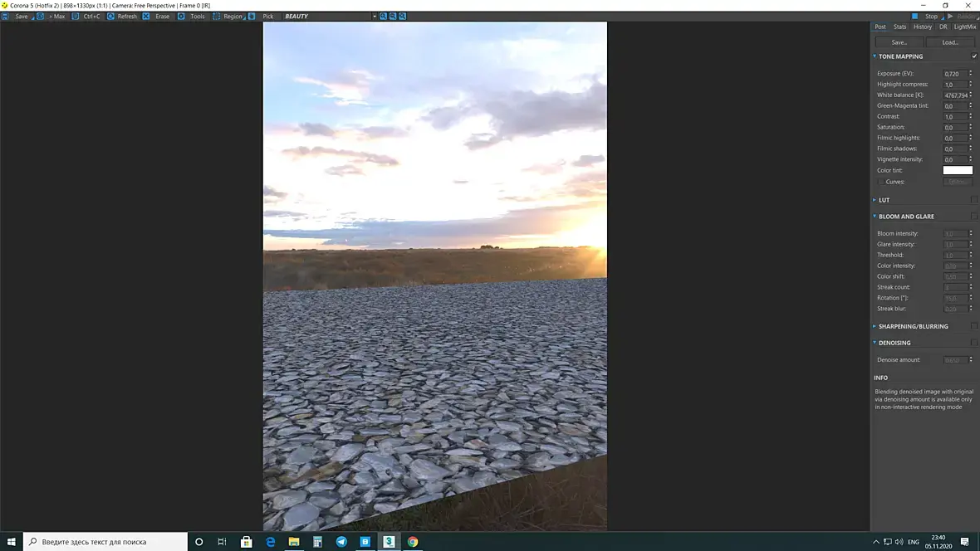Collapse the Tone Mapping section

point(875,56)
